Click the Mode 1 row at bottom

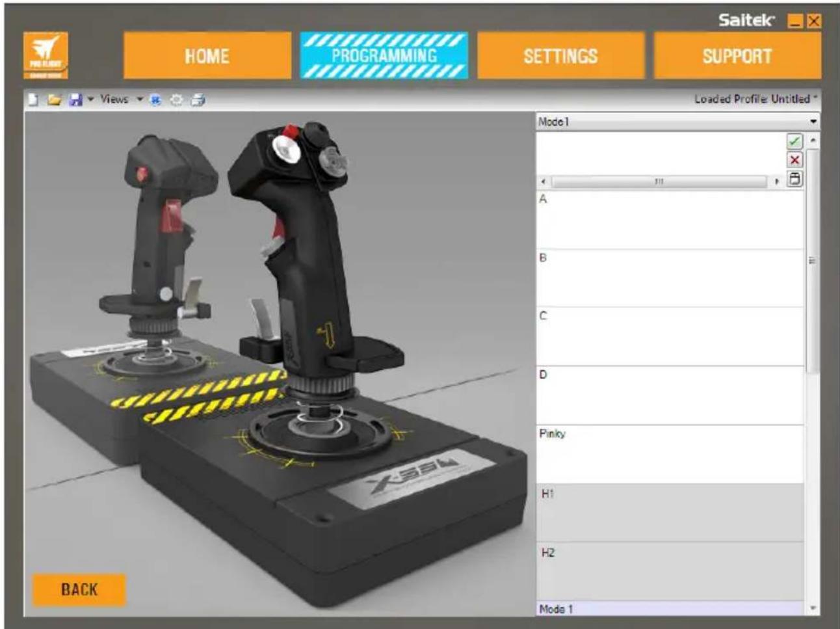pos(670,609)
